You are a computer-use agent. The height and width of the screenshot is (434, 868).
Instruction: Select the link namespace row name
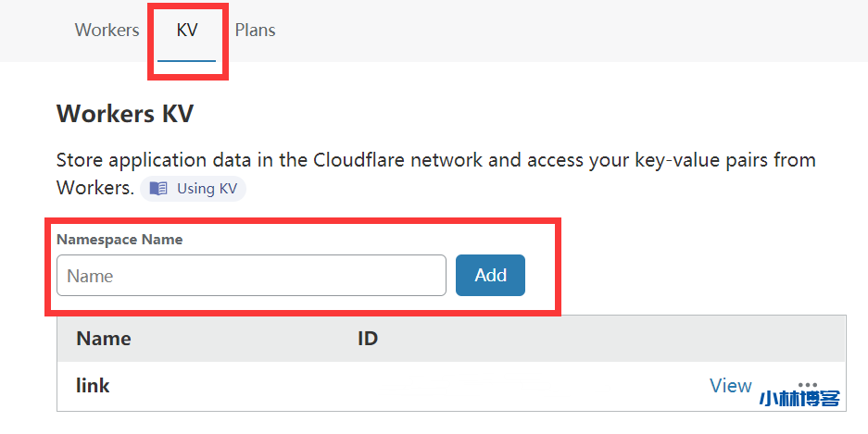pyautogui.click(x=93, y=386)
